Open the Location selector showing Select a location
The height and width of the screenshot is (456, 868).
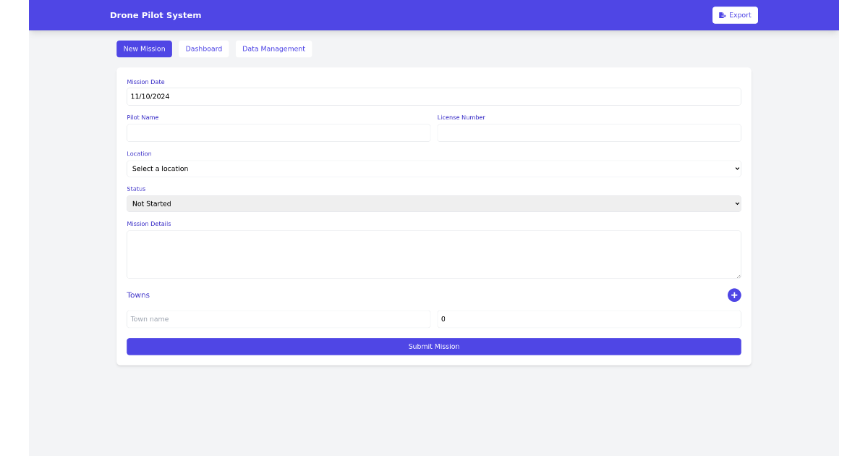click(434, 168)
